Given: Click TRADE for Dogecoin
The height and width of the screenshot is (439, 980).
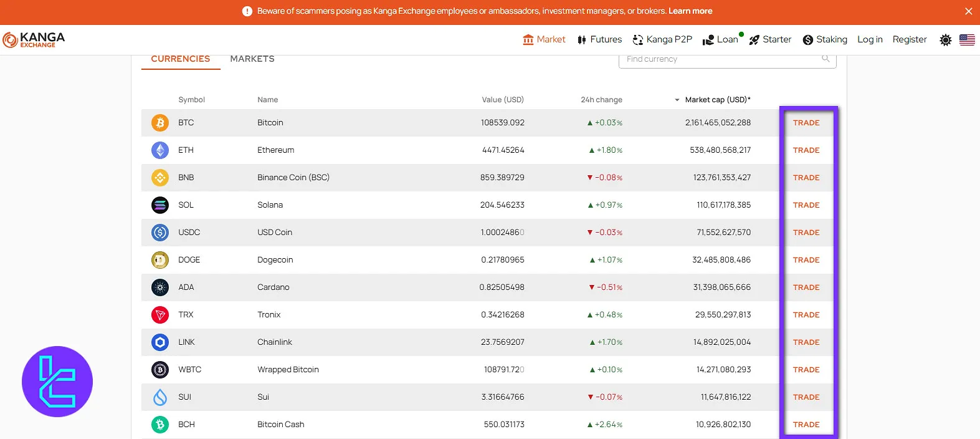Looking at the screenshot, I should coord(806,260).
